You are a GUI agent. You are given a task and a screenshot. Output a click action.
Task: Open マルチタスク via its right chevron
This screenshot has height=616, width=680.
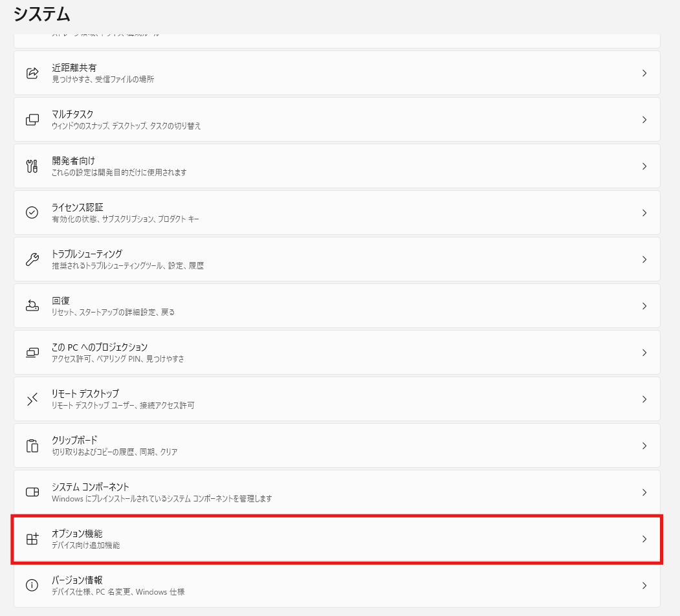(x=644, y=120)
